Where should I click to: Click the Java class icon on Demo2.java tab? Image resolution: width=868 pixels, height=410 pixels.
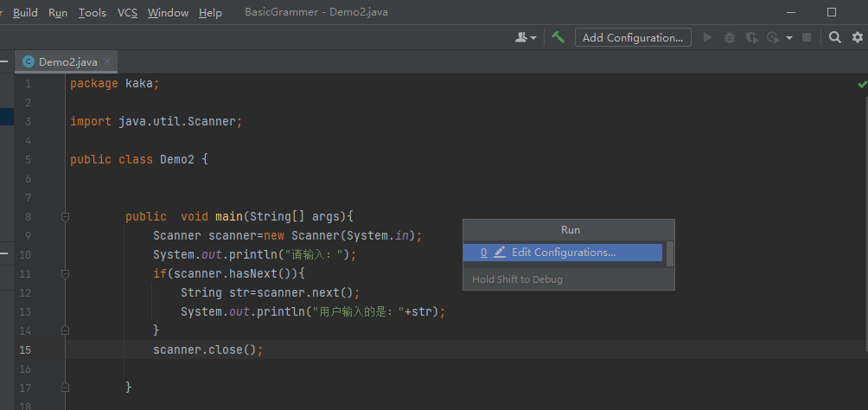pos(29,61)
